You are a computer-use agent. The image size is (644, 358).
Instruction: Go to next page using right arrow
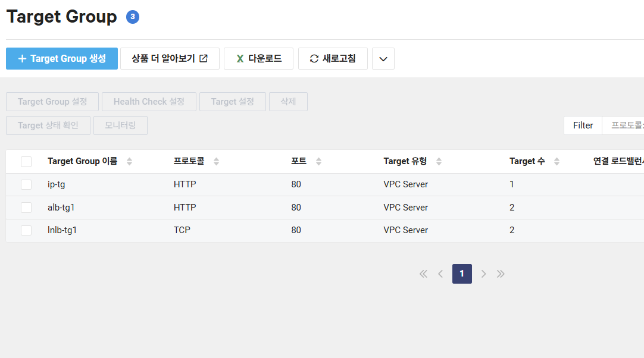[484, 274]
